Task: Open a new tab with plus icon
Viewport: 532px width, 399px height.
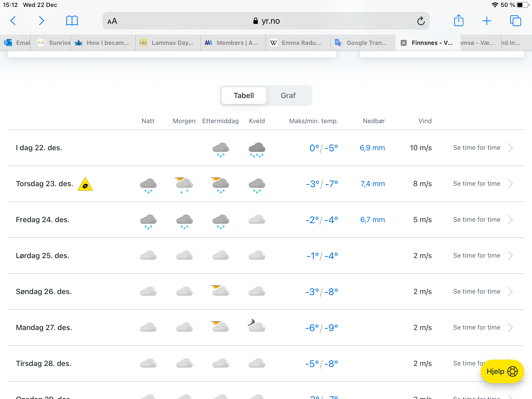Action: (x=486, y=21)
